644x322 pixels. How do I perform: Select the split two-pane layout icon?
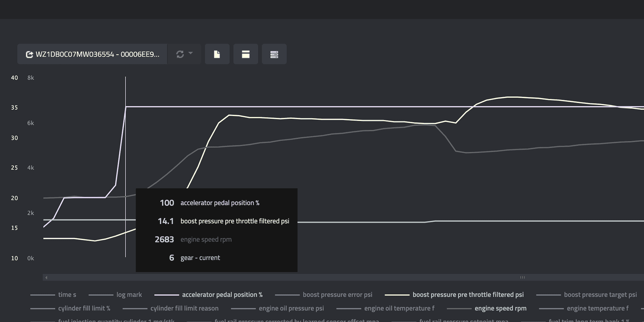pos(246,54)
